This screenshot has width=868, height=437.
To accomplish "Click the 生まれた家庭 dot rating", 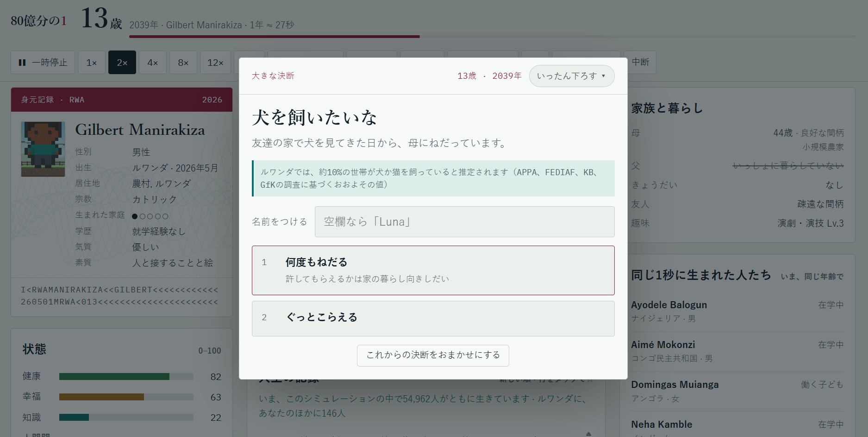I will click(x=150, y=216).
